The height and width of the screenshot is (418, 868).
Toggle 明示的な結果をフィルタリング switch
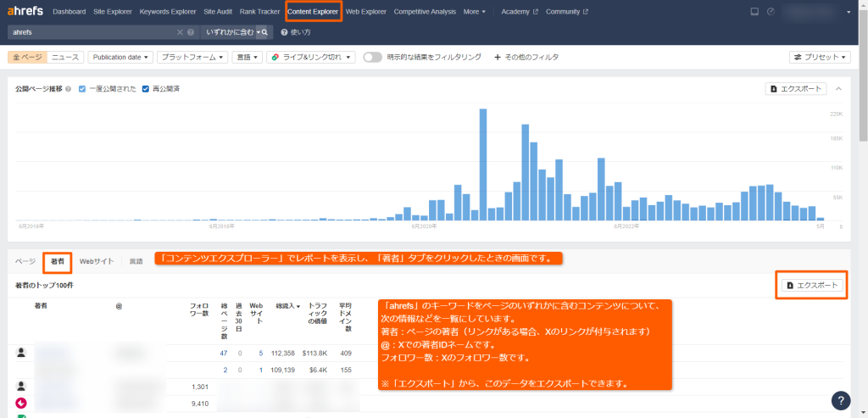click(x=373, y=57)
